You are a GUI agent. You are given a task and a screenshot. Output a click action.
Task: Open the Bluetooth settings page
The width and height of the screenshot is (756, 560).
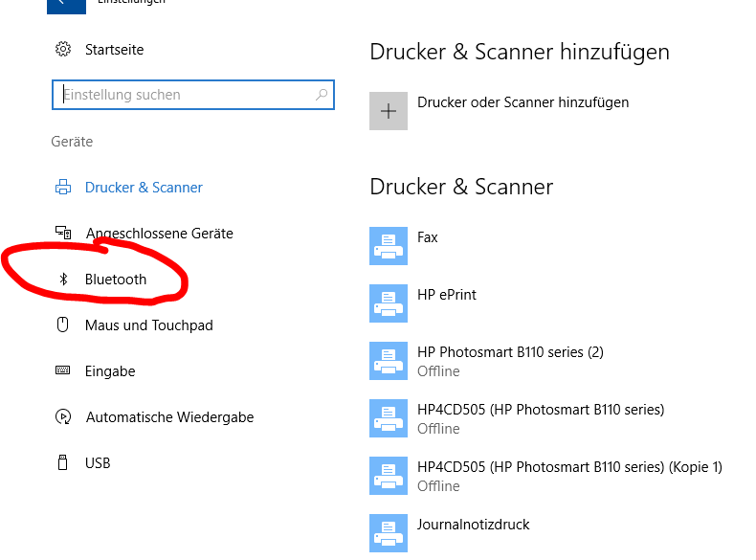coord(116,280)
